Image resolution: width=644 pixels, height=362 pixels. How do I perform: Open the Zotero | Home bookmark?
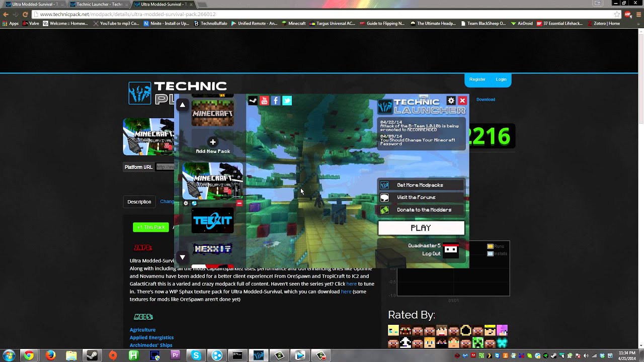603,23
